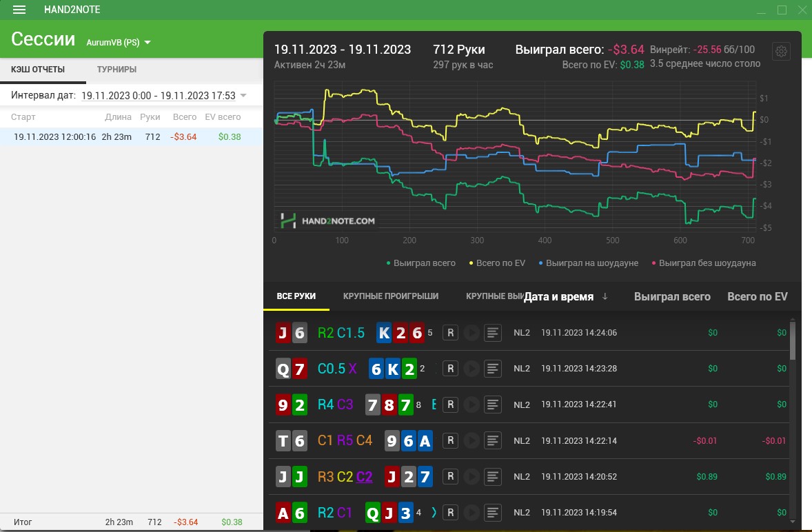Click the R replay button for hand JJ
Viewport: 812px width, 532px height.
(x=451, y=476)
